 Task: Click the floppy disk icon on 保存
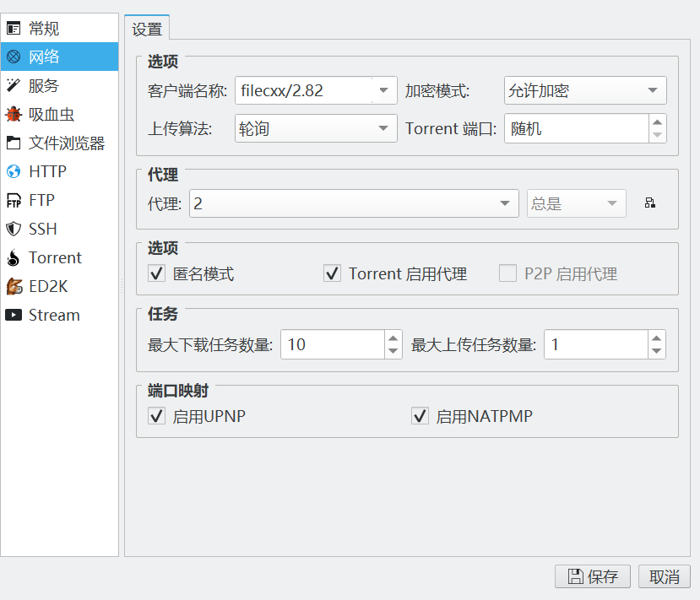tap(575, 576)
